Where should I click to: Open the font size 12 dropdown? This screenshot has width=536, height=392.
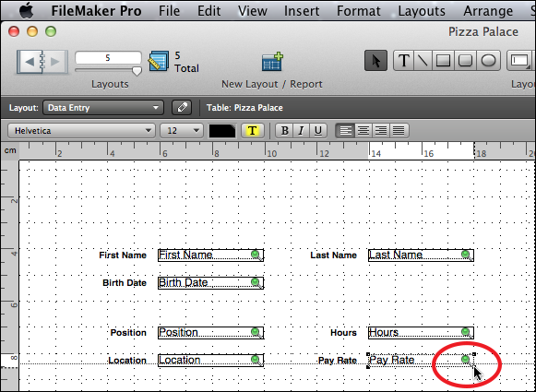point(182,131)
